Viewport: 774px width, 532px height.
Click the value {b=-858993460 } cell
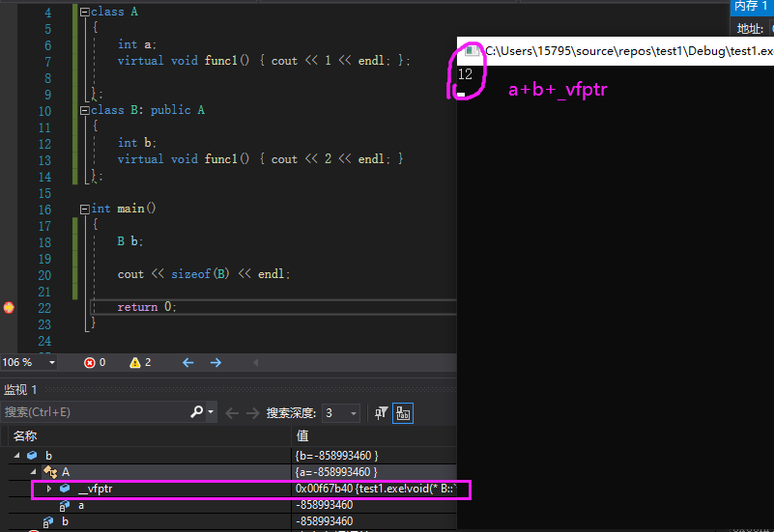(x=375, y=456)
